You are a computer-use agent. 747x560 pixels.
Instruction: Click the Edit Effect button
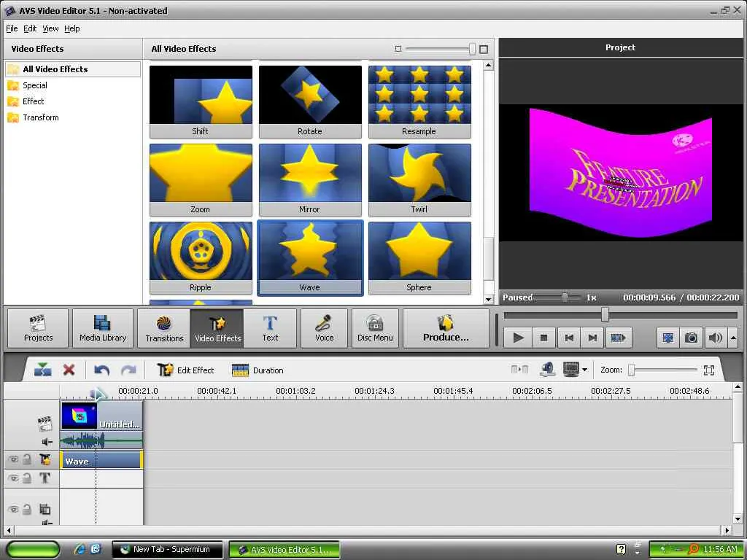point(186,370)
